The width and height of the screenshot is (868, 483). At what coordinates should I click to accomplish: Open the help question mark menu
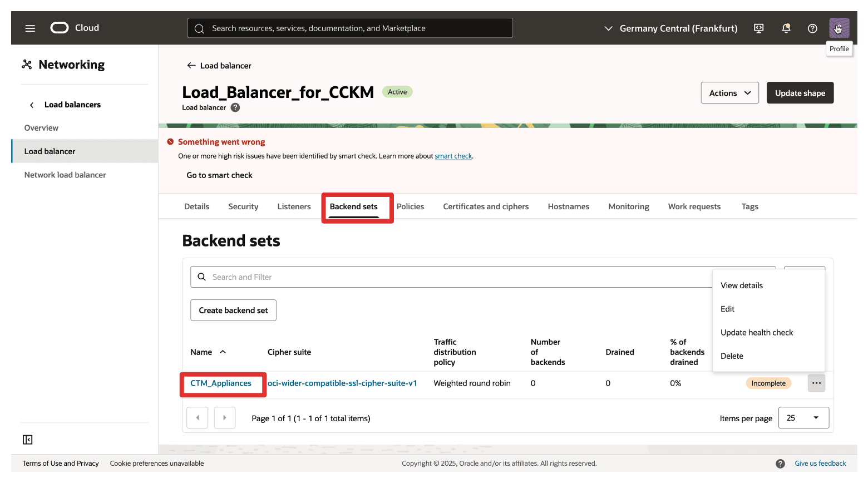point(812,28)
